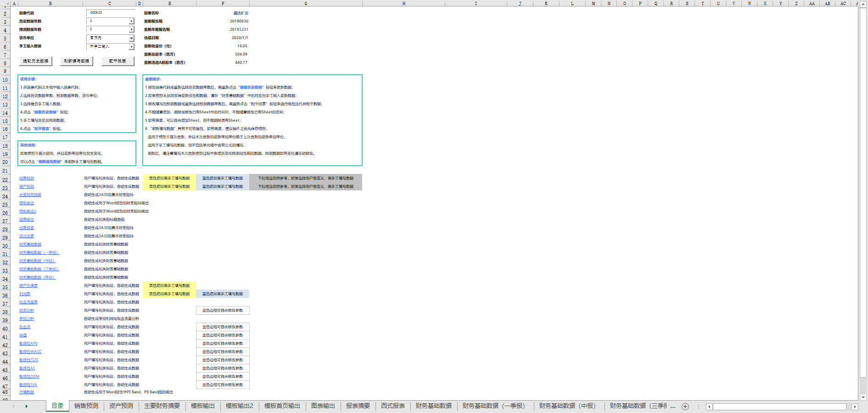Click the previous-sheet navigation arrow

(x=13, y=406)
